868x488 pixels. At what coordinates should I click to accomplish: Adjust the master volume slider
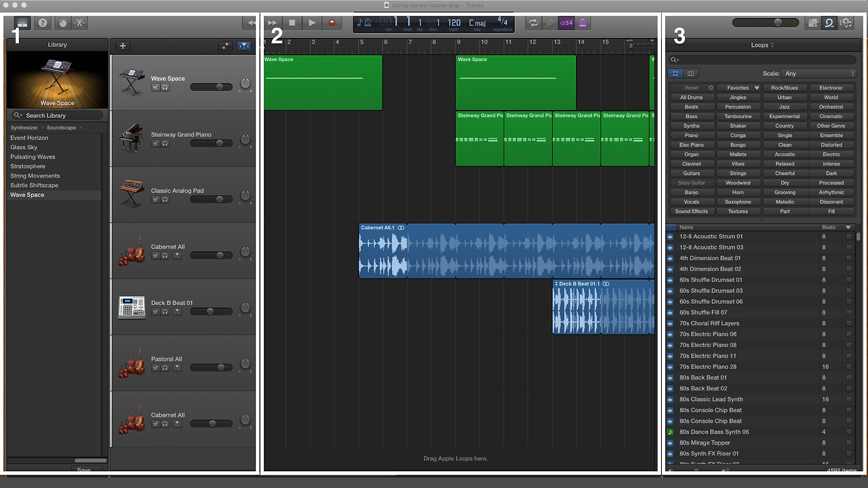click(766, 23)
